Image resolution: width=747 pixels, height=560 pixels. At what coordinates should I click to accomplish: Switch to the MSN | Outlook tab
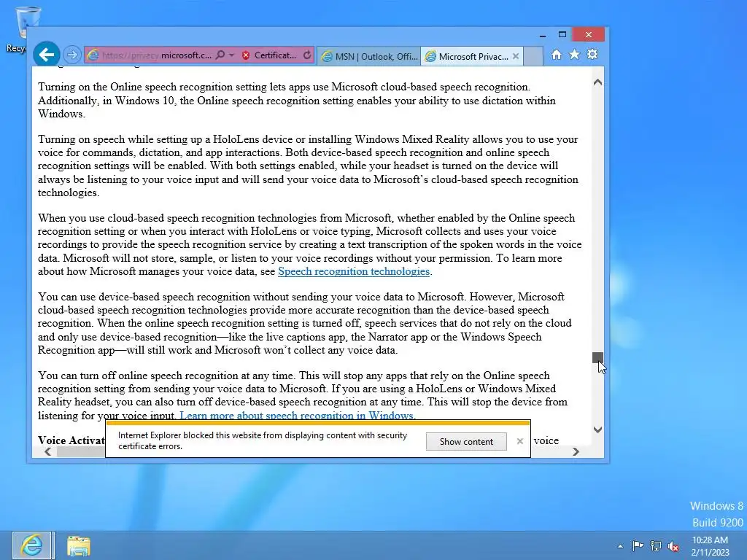pos(368,56)
